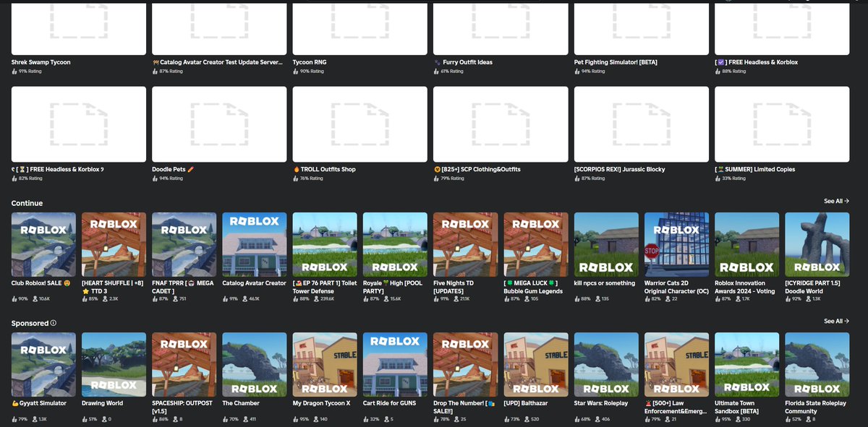Open the Gyyatt Simulator sponsored thumbnail
868x427 pixels.
pyautogui.click(x=43, y=365)
